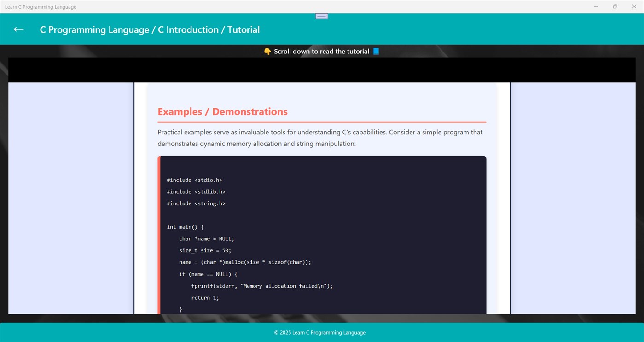Click the minimize window control
Image resolution: width=644 pixels, height=342 pixels.
point(596,6)
